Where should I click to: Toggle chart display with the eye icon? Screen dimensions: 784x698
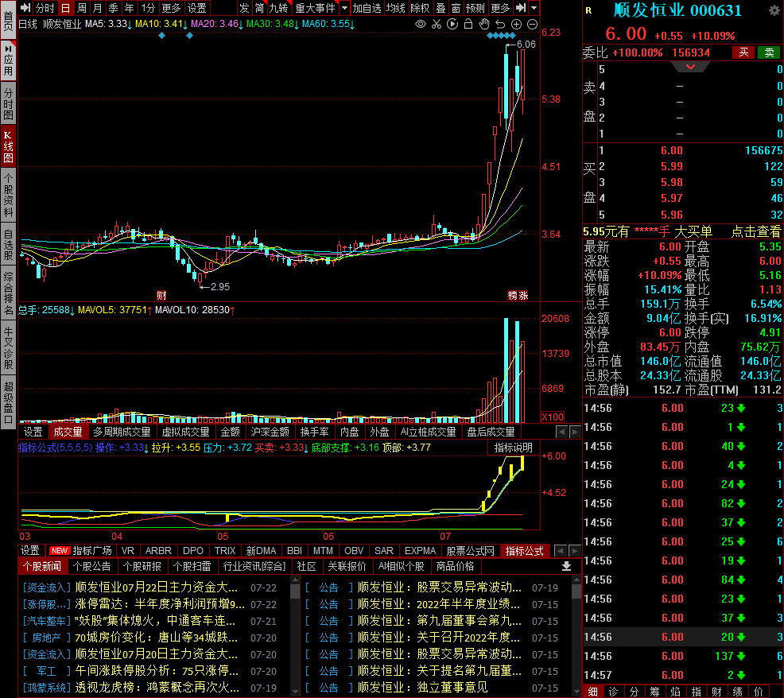point(421,24)
